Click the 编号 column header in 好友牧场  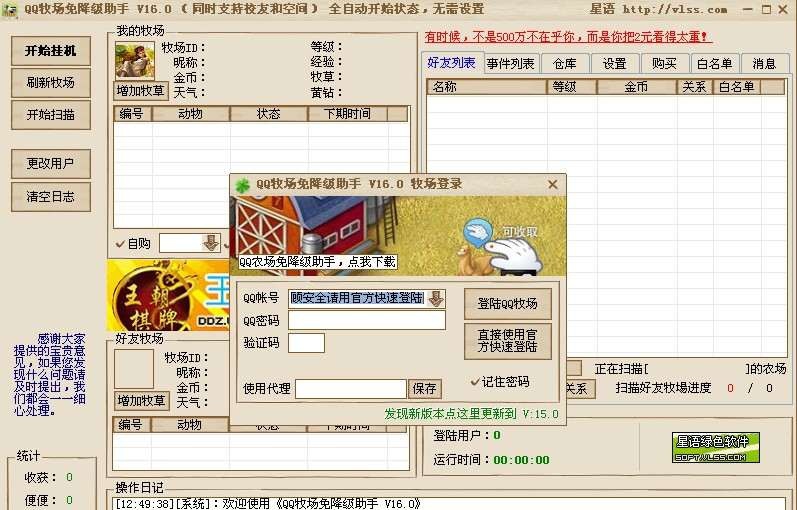pos(132,425)
